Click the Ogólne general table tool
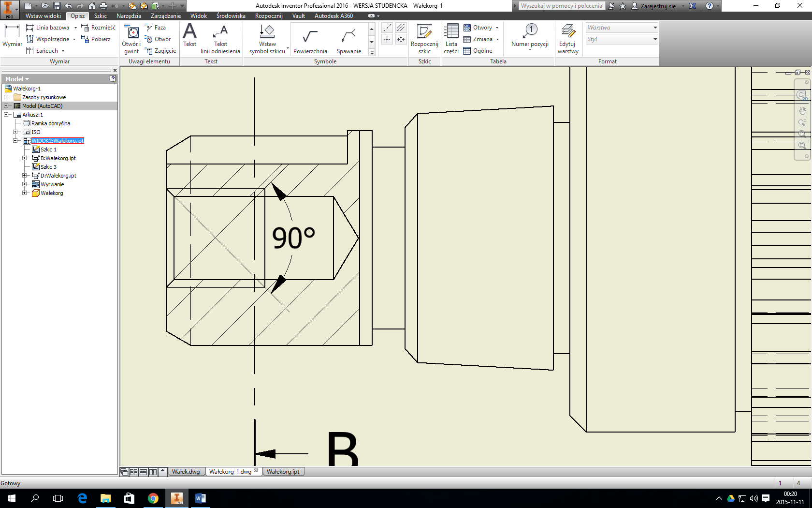 tap(478, 51)
